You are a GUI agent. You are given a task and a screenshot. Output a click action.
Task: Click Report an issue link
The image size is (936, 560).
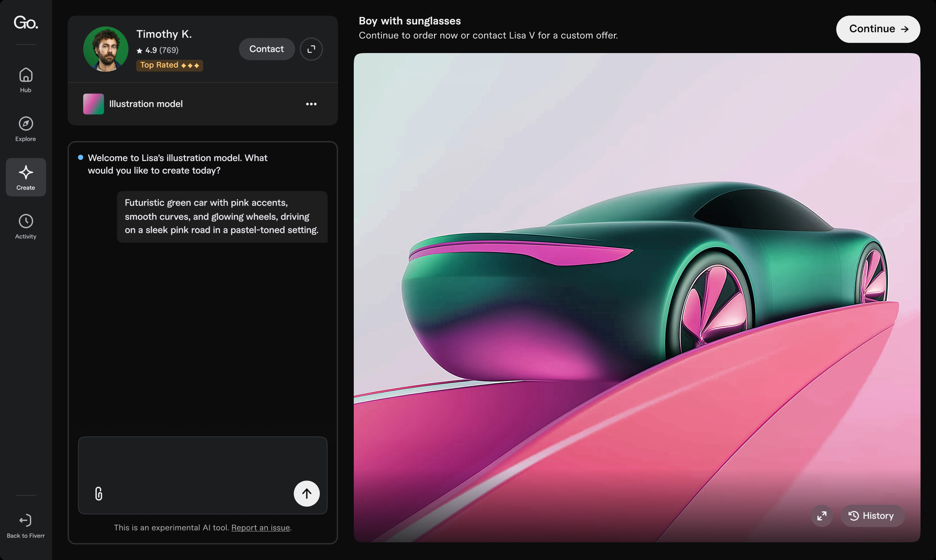(x=260, y=527)
